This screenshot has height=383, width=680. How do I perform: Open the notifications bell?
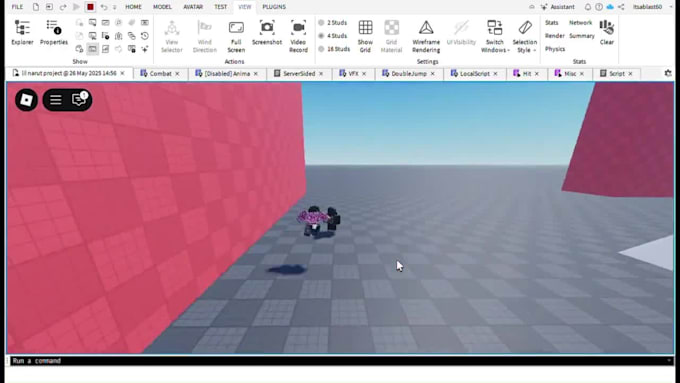tap(588, 7)
